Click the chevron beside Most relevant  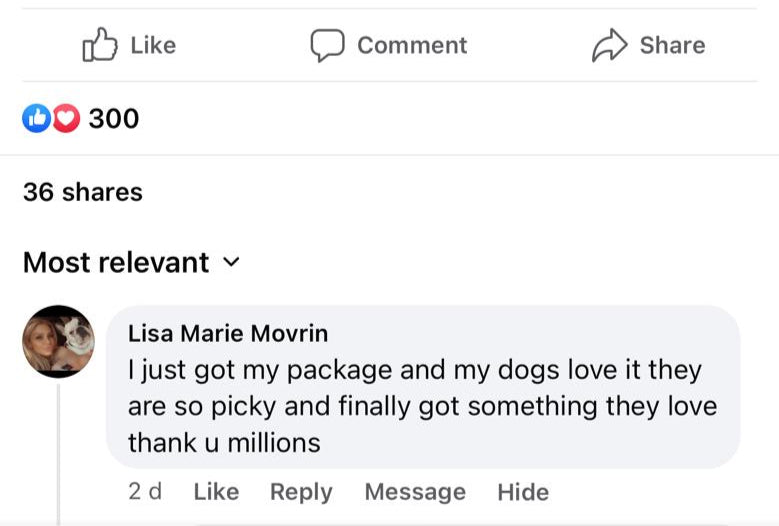[231, 262]
